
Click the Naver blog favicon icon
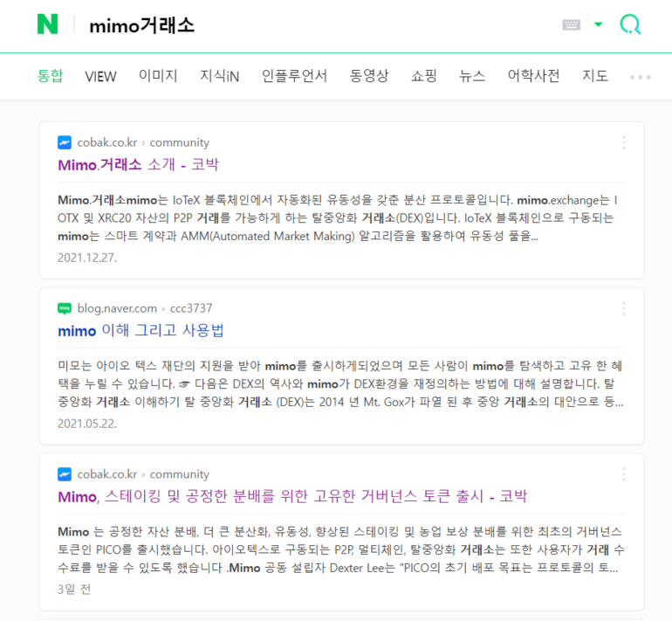click(x=65, y=308)
